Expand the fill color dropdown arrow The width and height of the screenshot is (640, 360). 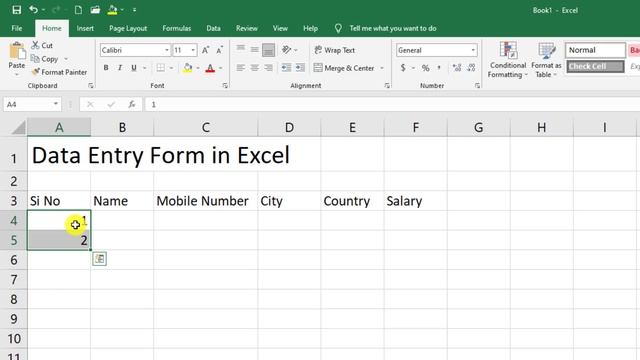198,68
